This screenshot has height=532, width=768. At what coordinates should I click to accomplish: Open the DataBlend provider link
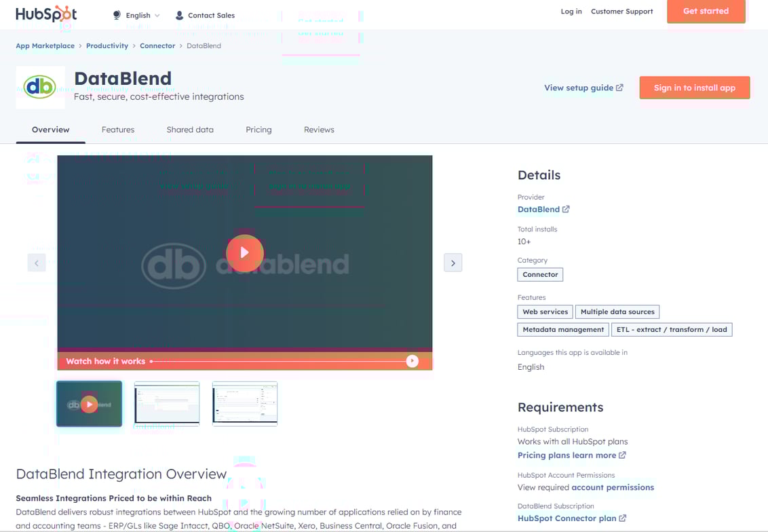(539, 209)
